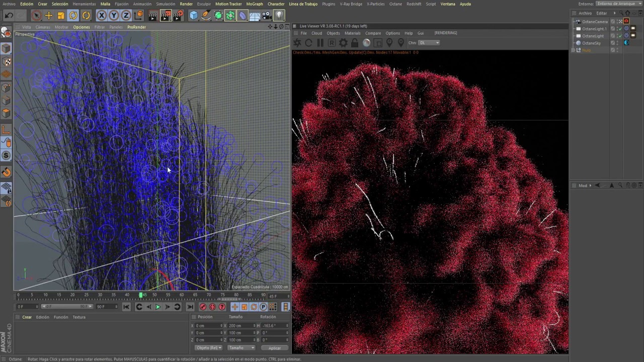The width and height of the screenshot is (644, 362).
Task: Select OctaneCamera in object manager
Action: coord(595,22)
